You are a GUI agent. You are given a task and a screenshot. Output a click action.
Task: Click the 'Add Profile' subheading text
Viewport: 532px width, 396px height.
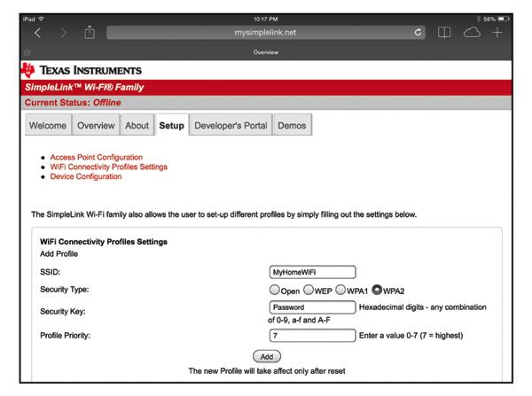(x=59, y=253)
